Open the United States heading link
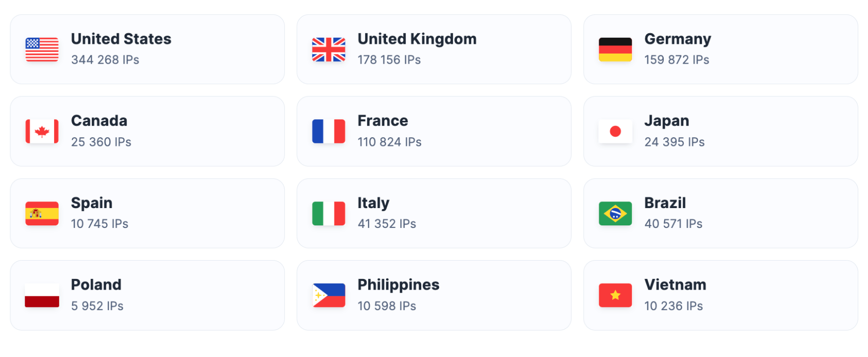The height and width of the screenshot is (357, 868). coord(121,39)
